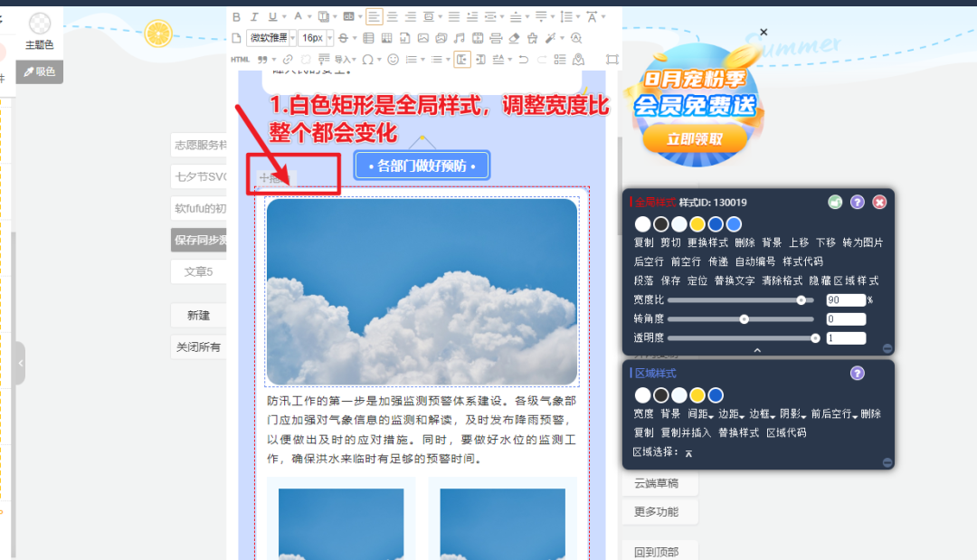Minimize region style panel with minus
Image resolution: width=977 pixels, height=560 pixels.
click(887, 462)
